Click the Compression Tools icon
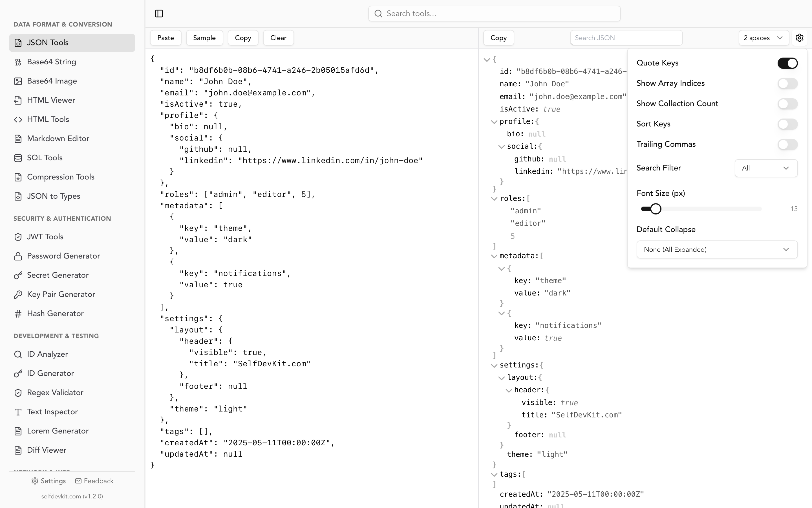 coord(18,177)
